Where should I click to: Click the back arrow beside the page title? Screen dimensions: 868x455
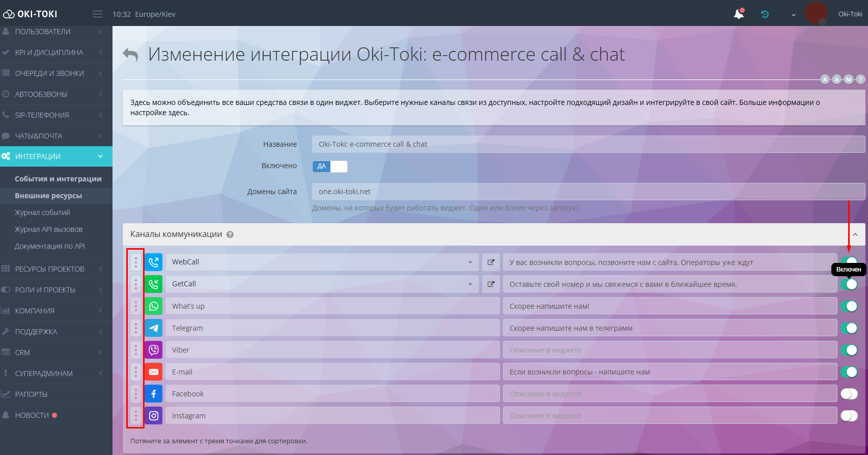pyautogui.click(x=131, y=55)
